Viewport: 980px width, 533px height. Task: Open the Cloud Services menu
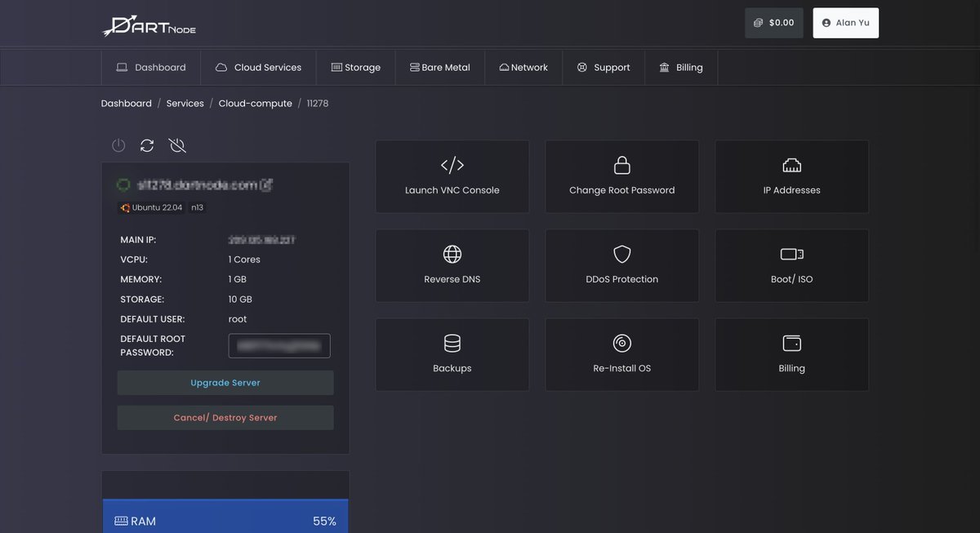point(258,67)
